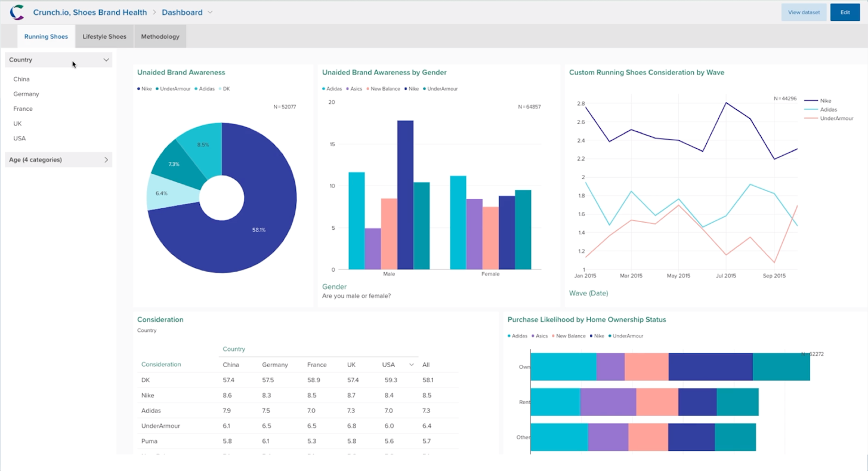Click Adidas legend in Purchase Likelihood chart

(517, 336)
